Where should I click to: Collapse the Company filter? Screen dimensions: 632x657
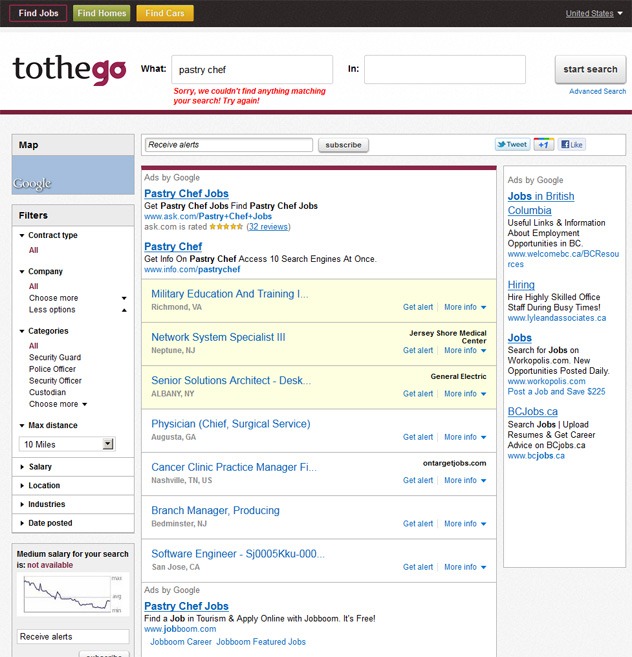tap(41, 271)
